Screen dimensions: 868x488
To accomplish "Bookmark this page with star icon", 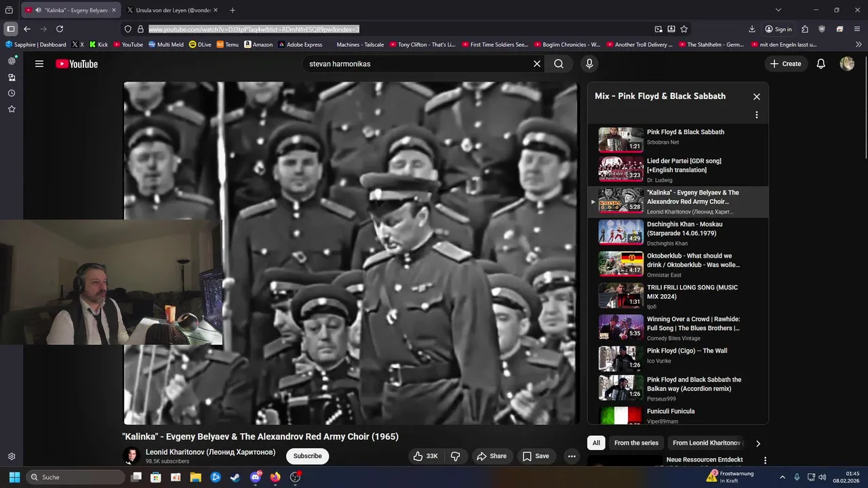I will coord(684,29).
